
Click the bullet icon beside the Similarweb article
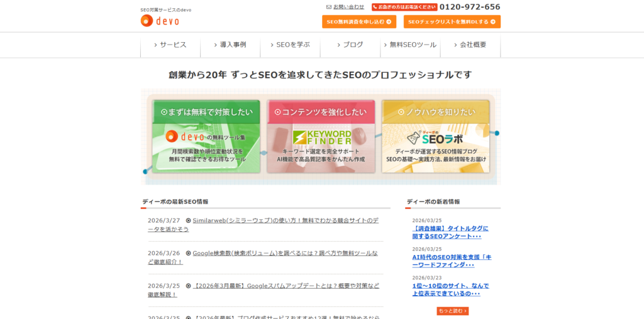[188, 220]
